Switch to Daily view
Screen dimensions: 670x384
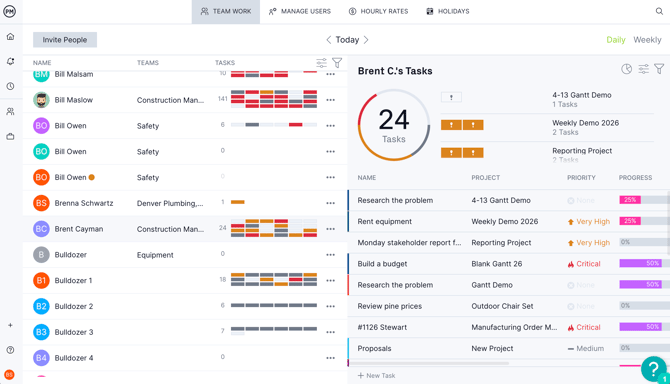pos(616,40)
